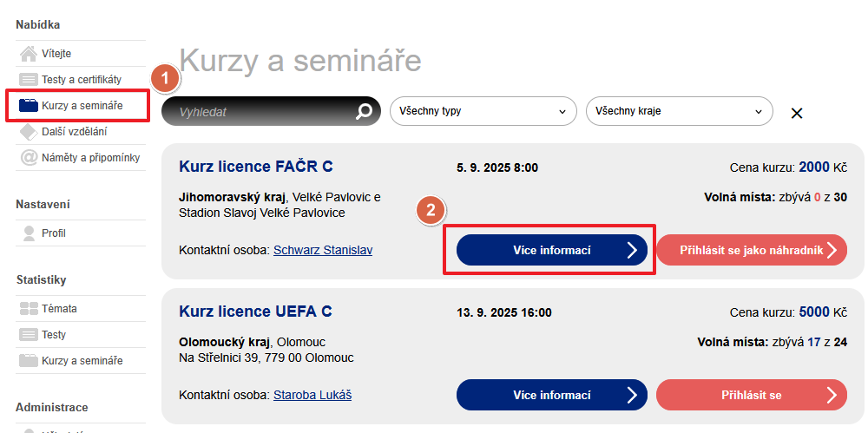
Task: Click the Témata statistics icon
Action: pyautogui.click(x=29, y=309)
